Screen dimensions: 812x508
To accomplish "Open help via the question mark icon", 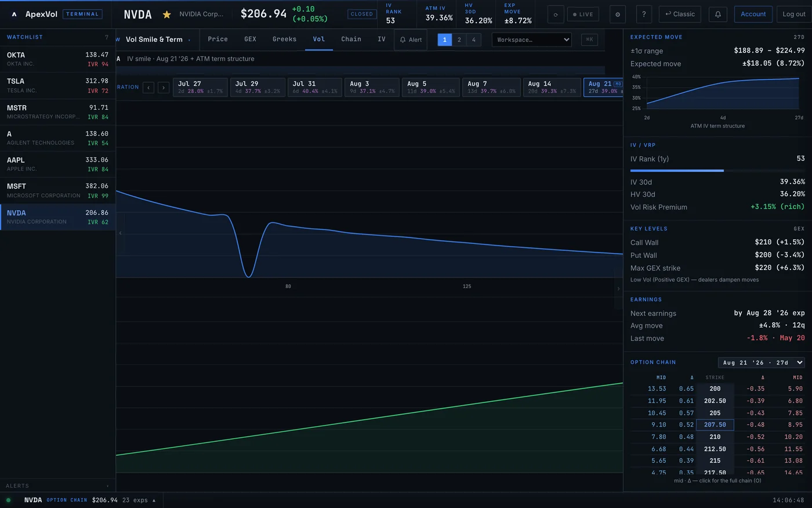I will [644, 15].
